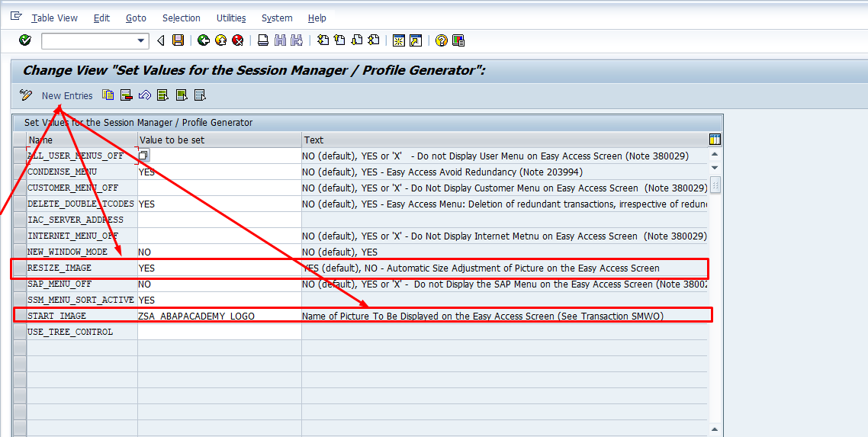Click the Delete row icon

(126, 95)
